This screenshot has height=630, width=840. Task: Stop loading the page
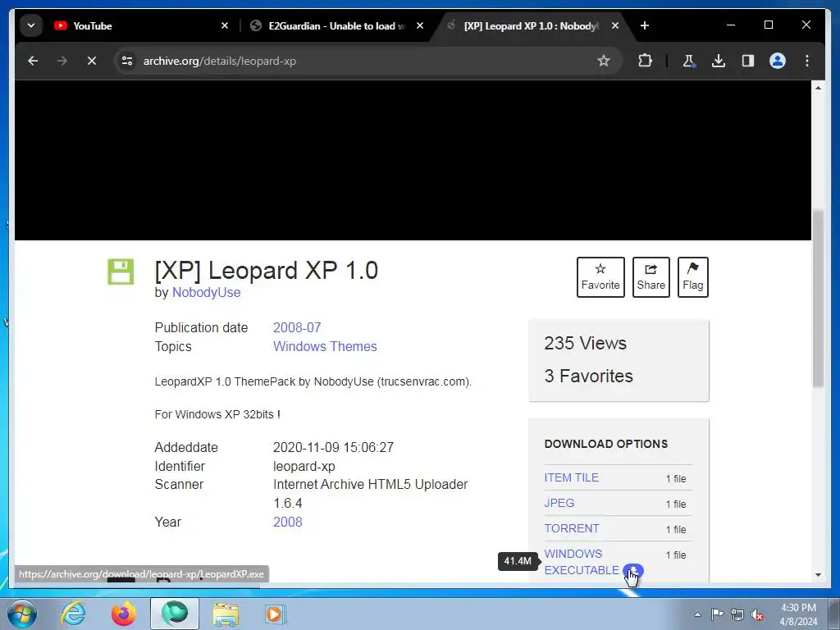tap(92, 61)
